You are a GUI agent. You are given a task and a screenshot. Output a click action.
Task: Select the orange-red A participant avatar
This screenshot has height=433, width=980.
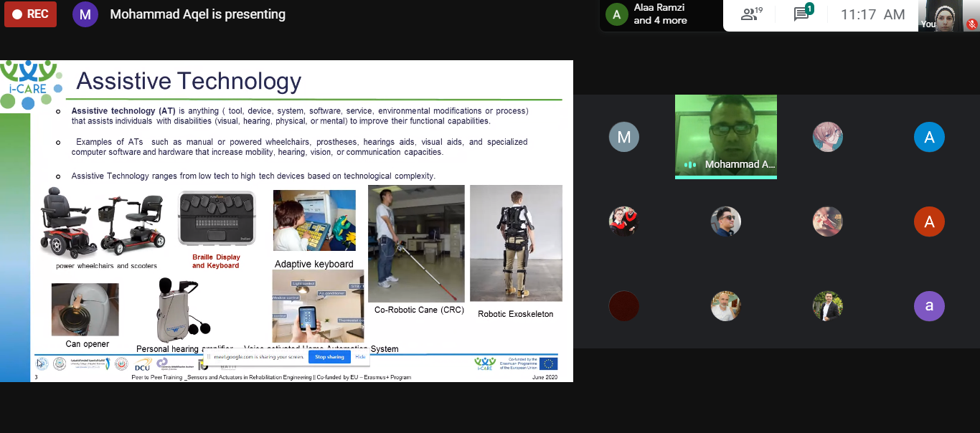coord(929,222)
